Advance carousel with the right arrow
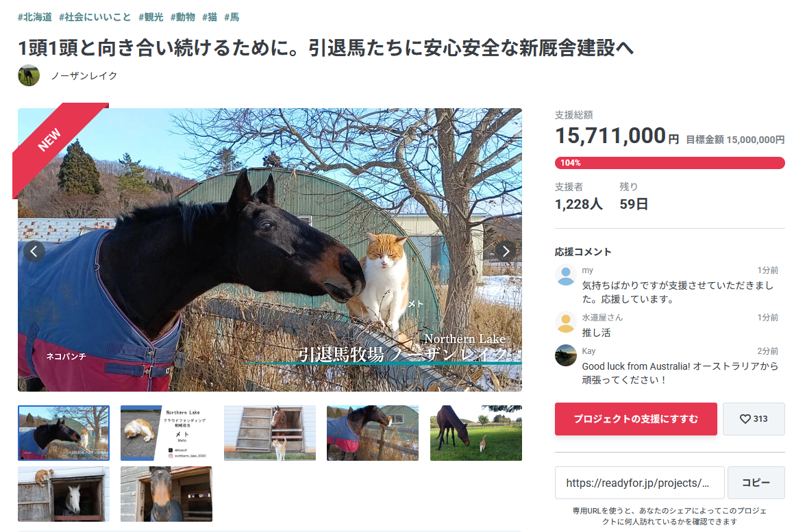 pyautogui.click(x=506, y=251)
